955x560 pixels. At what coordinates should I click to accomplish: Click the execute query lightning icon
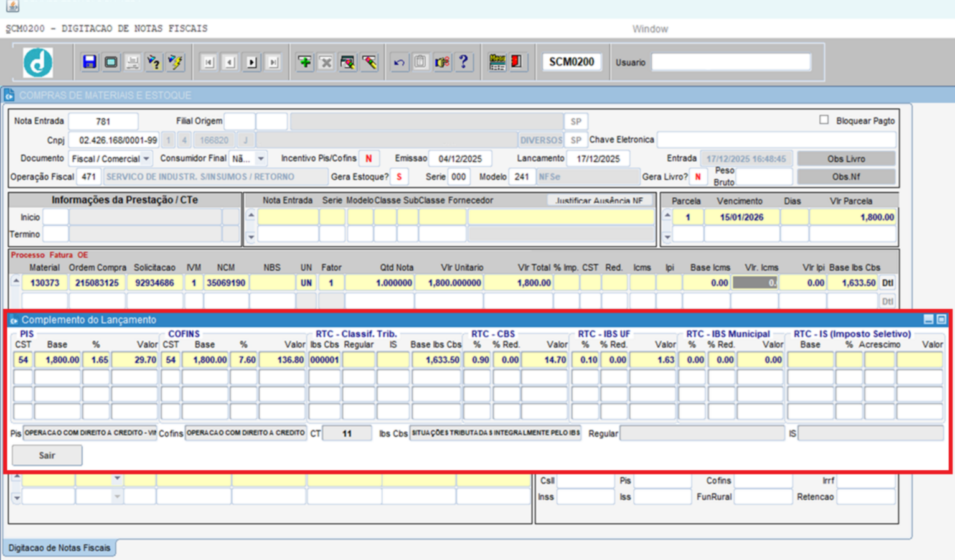click(176, 62)
